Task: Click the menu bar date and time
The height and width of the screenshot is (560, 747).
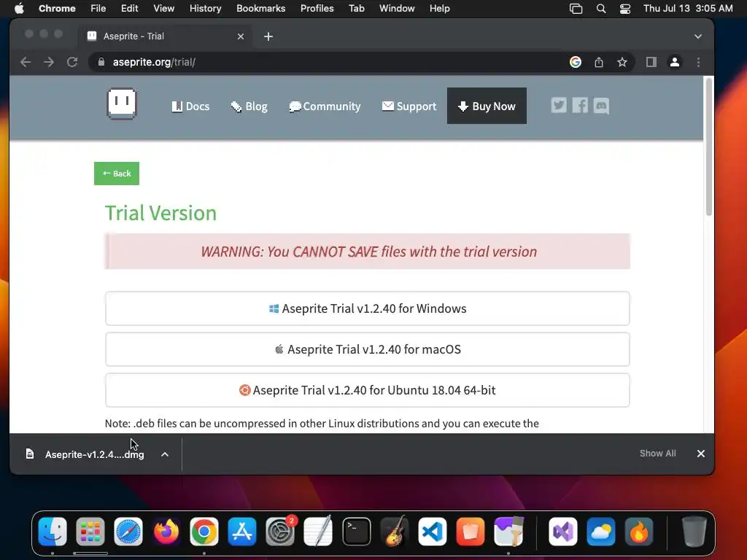Action: [688, 9]
